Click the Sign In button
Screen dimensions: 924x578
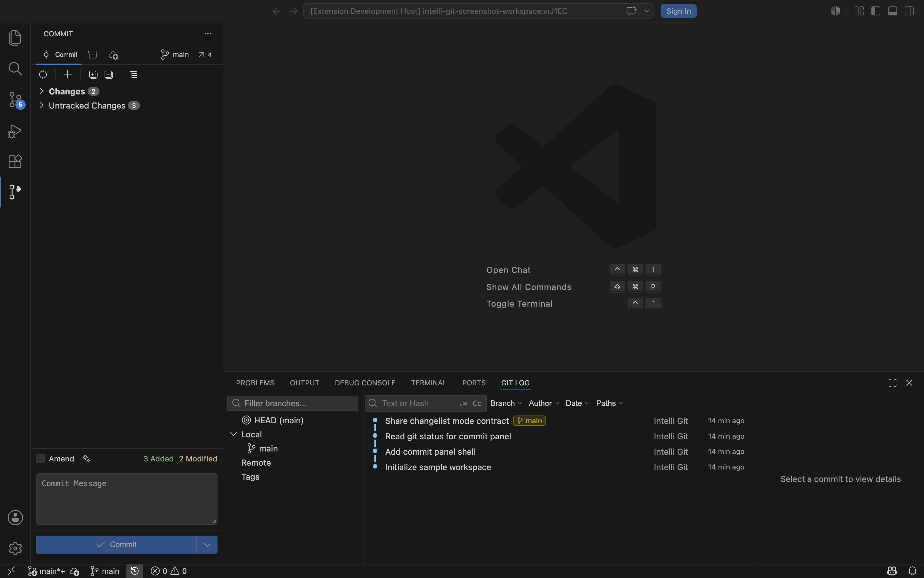tap(679, 11)
